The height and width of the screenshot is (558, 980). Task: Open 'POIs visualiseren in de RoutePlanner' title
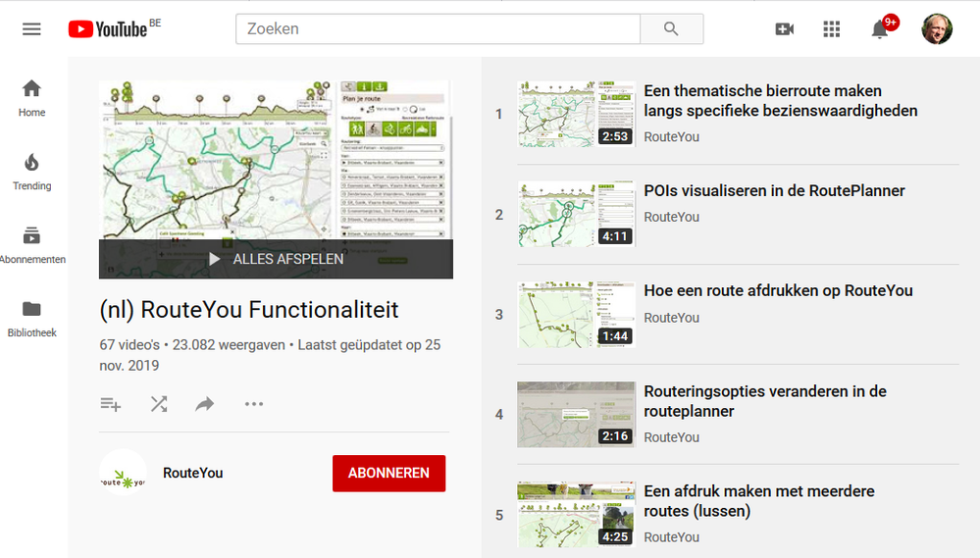(x=774, y=190)
